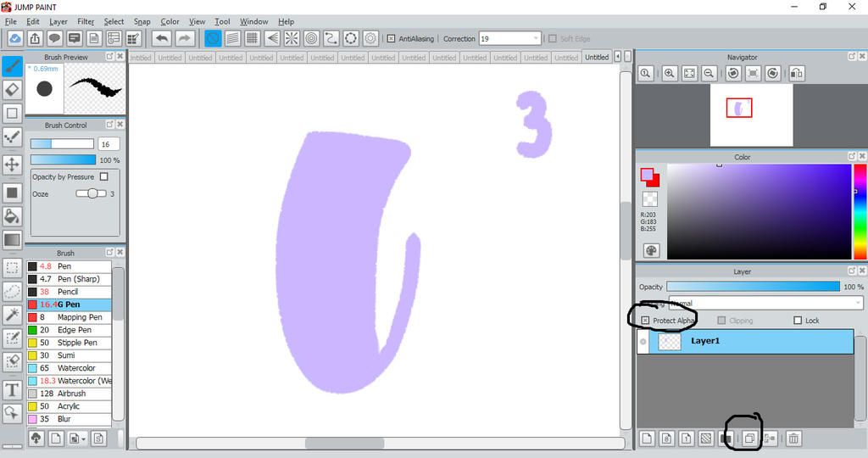Select the Watercolor brush row
868x458 pixels.
pos(70,368)
